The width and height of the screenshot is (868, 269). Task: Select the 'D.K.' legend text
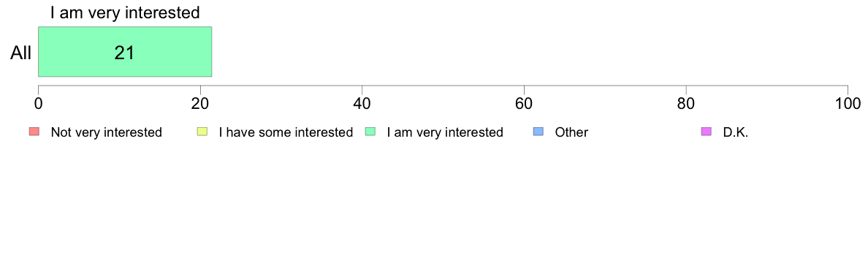point(736,132)
